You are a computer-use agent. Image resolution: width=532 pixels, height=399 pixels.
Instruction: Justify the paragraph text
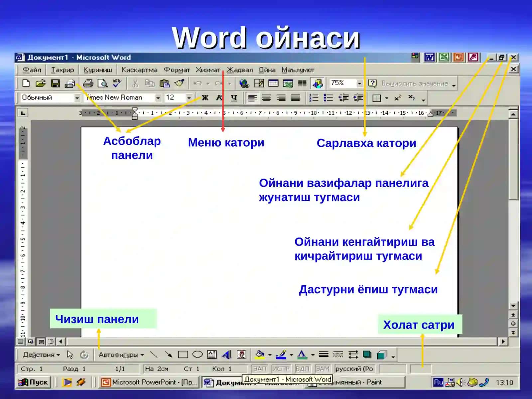(x=295, y=98)
